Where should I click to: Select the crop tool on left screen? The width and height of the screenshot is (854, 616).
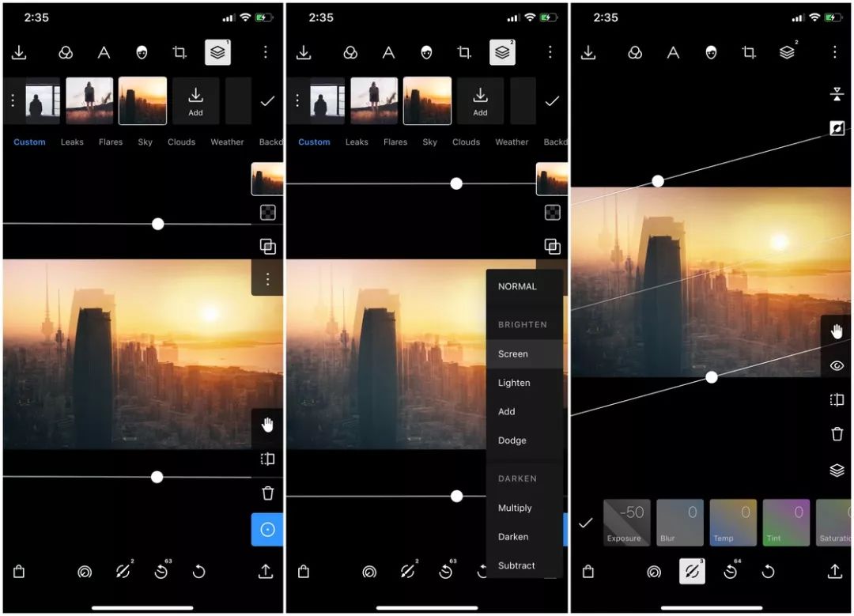coord(179,52)
